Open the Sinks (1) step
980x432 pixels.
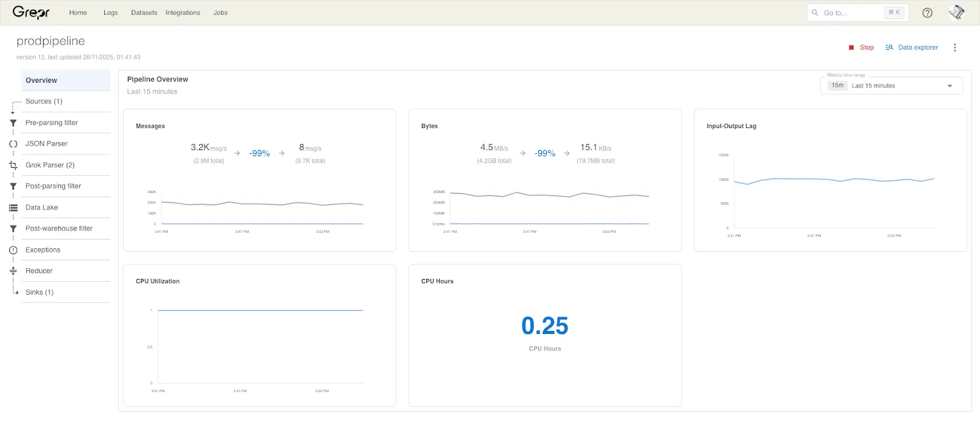66,292
